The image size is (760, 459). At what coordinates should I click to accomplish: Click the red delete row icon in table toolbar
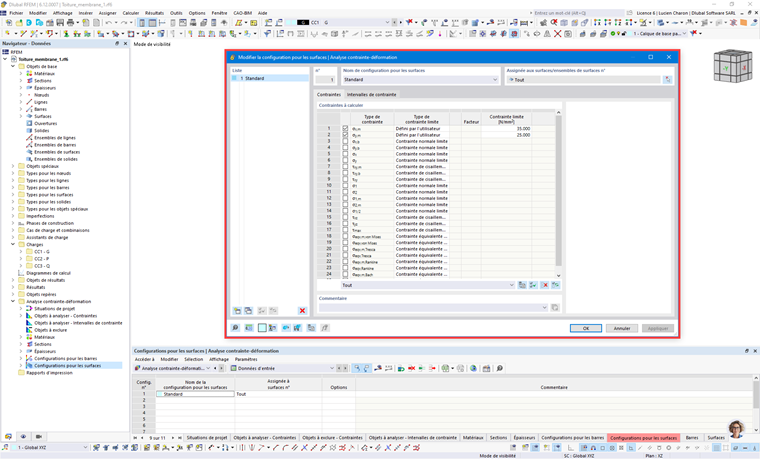point(412,368)
